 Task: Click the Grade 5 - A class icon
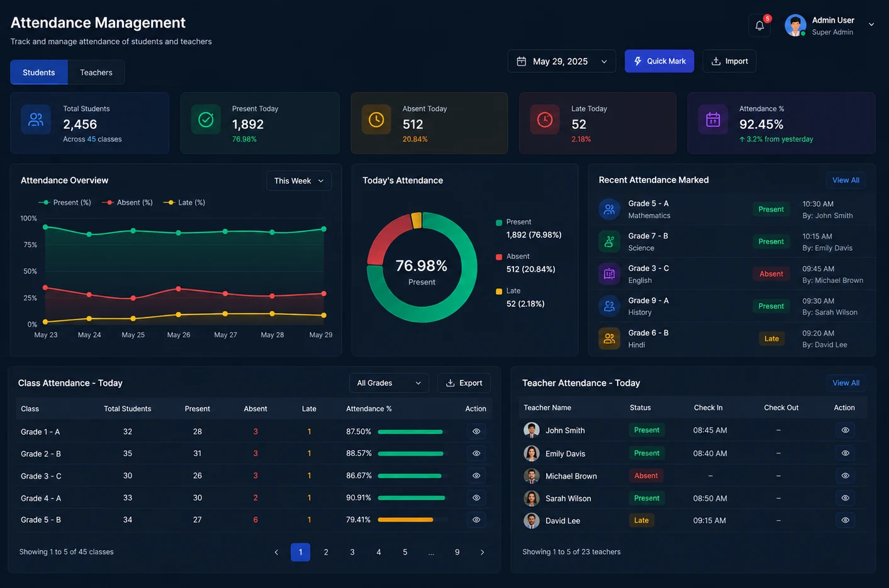pos(609,209)
